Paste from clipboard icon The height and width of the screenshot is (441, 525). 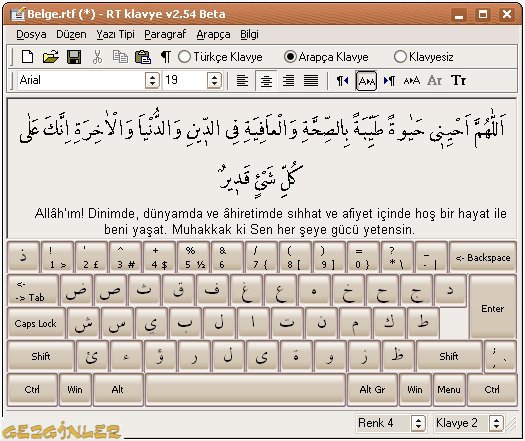(x=143, y=57)
